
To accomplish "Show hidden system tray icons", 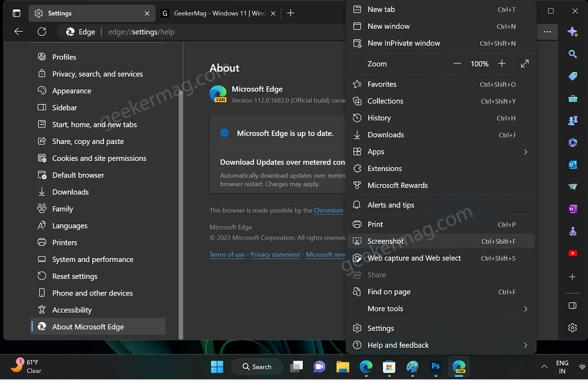I will (544, 367).
